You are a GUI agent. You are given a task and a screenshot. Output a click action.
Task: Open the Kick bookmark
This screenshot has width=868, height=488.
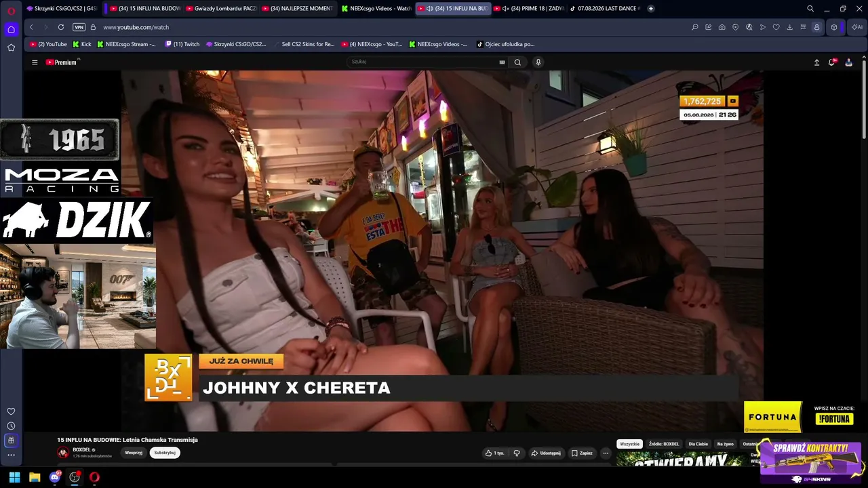point(81,44)
